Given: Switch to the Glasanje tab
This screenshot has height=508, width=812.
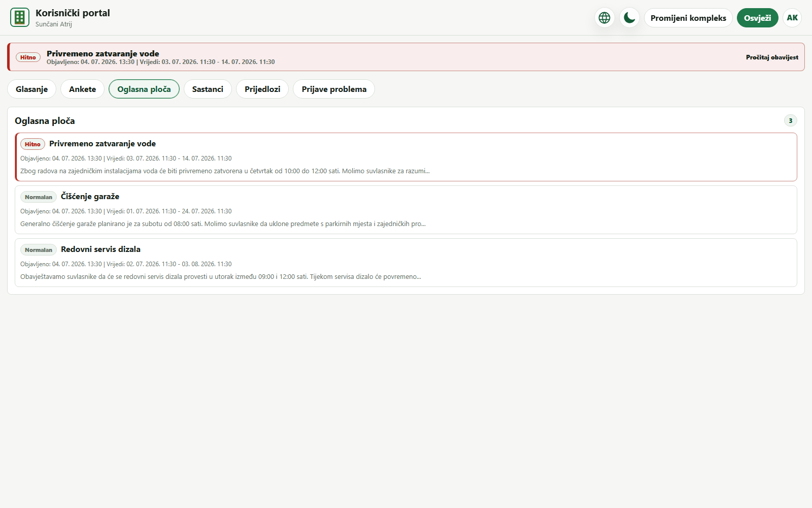Looking at the screenshot, I should coord(31,89).
